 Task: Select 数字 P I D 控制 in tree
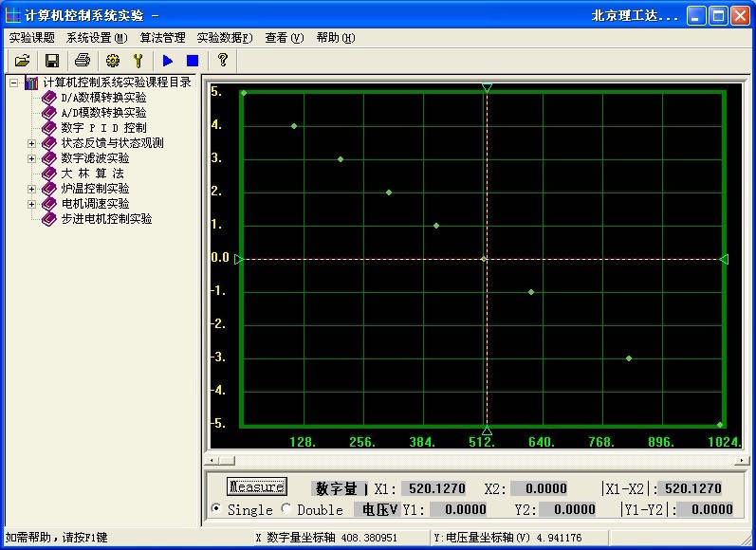coord(103,128)
